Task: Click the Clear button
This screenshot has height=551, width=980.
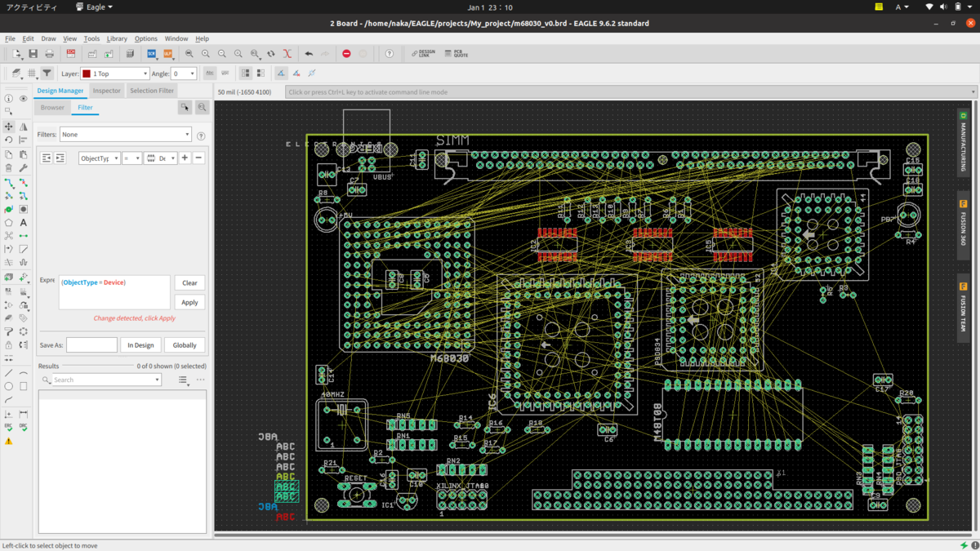Action: click(189, 282)
